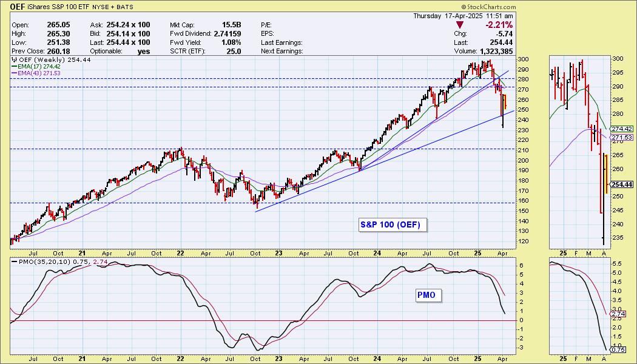Screen dimensions: 637x364
Task: Click the -2.21% percent change
Action: point(499,25)
